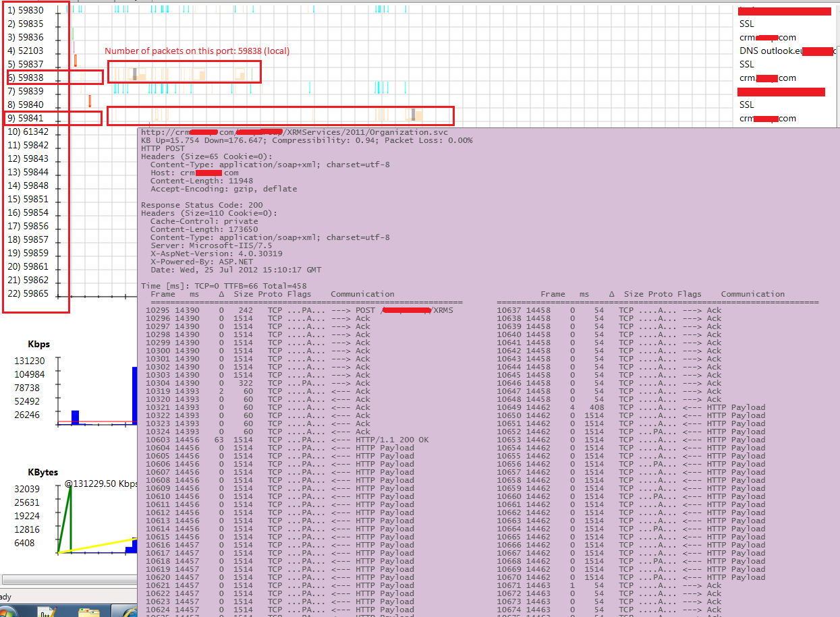Open Notepad++ from the taskbar

coord(47,612)
